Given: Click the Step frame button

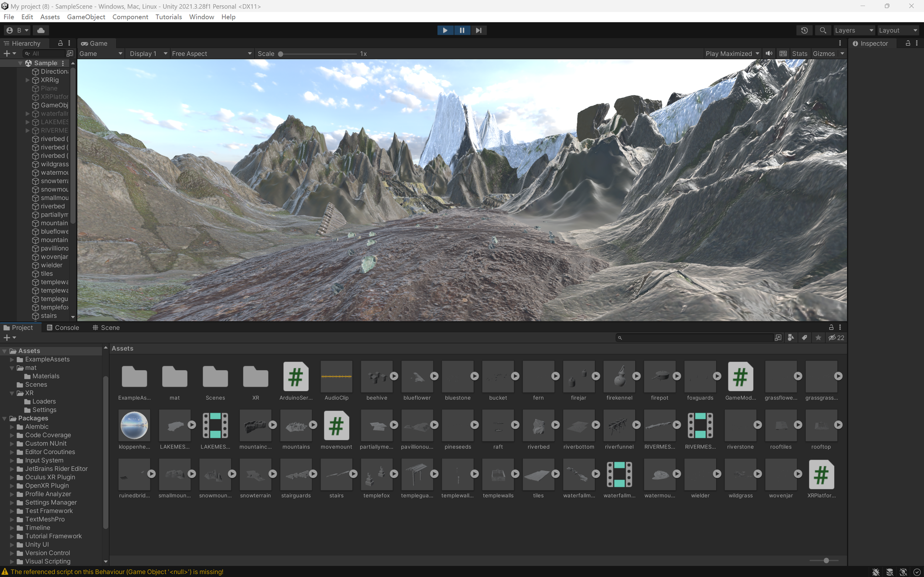Looking at the screenshot, I should click(478, 30).
